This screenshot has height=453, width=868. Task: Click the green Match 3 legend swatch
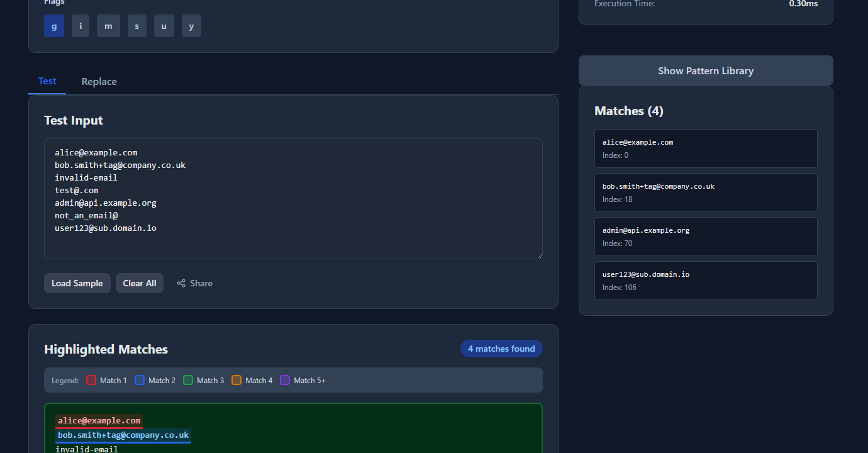click(188, 380)
